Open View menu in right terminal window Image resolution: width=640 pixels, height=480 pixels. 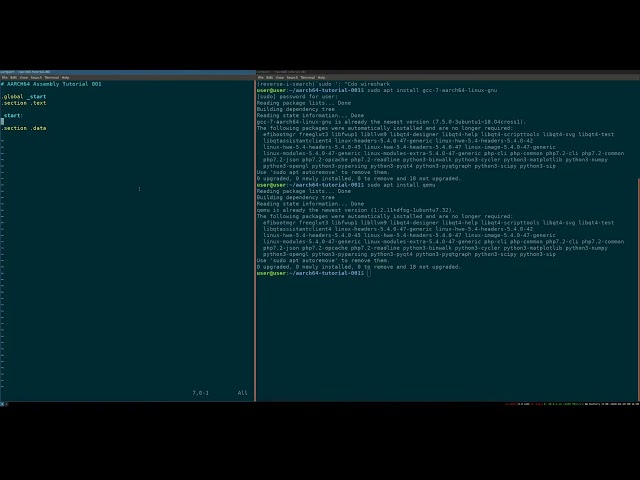(x=280, y=77)
